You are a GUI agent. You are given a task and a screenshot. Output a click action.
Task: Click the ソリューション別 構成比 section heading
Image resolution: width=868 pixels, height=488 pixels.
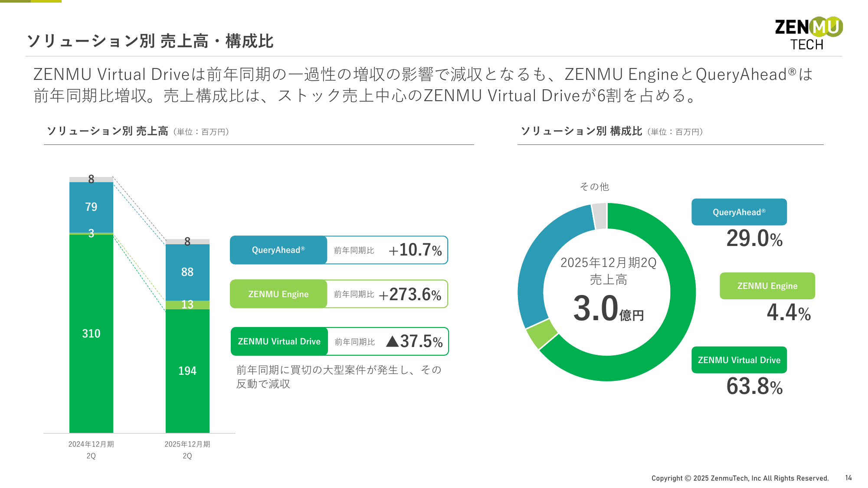[x=612, y=131]
